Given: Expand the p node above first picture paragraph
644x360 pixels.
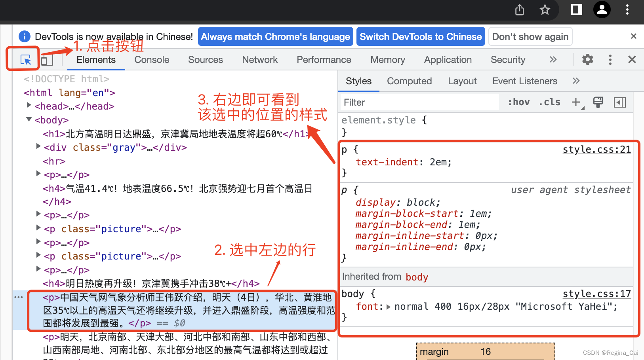Looking at the screenshot, I should [x=38, y=214].
